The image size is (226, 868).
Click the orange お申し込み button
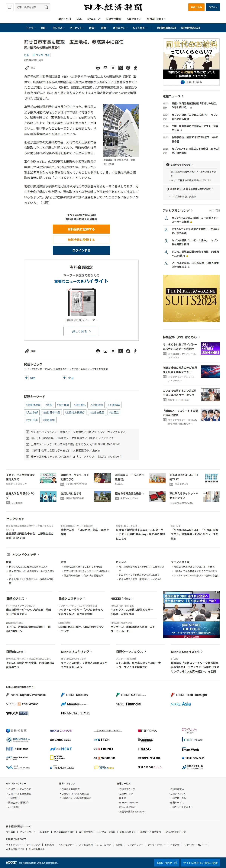[x=196, y=7]
